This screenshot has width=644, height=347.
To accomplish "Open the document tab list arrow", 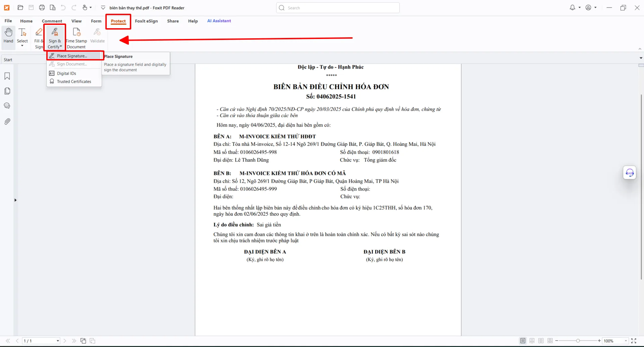I will (x=641, y=58).
